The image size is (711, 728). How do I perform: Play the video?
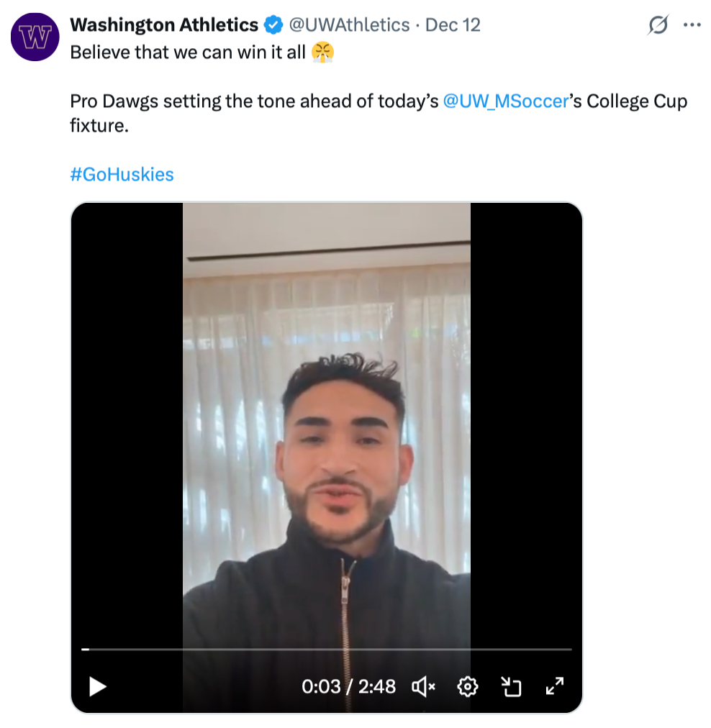click(x=97, y=687)
